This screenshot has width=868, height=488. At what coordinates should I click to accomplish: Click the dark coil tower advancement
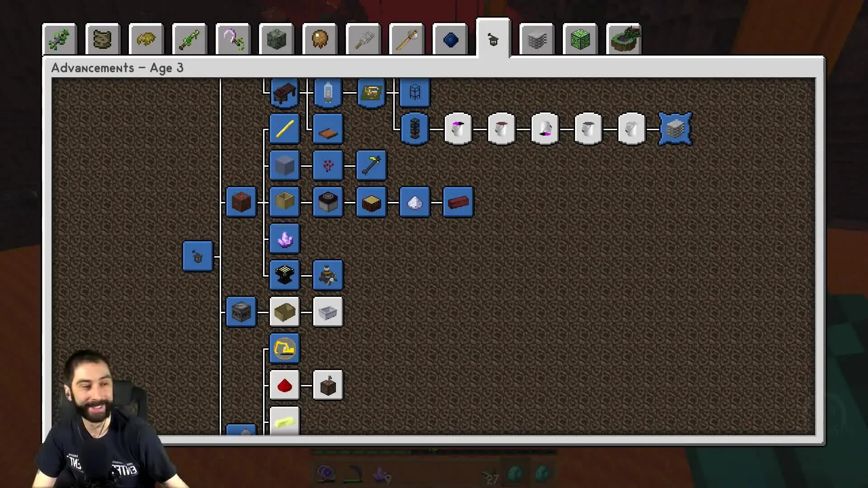pyautogui.click(x=415, y=129)
